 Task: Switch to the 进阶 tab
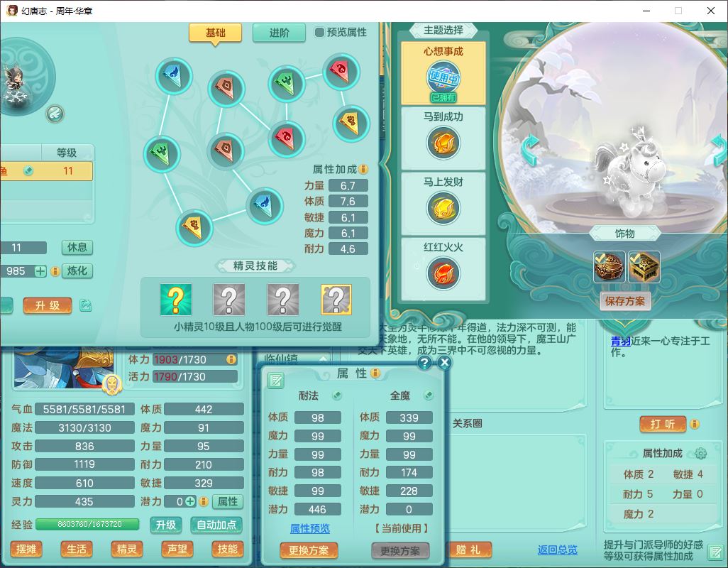279,33
